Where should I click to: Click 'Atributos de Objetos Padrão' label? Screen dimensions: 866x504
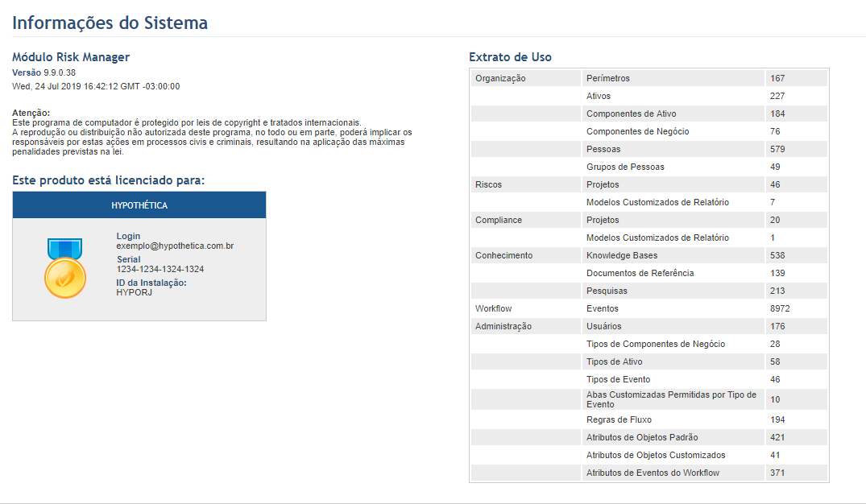click(642, 437)
